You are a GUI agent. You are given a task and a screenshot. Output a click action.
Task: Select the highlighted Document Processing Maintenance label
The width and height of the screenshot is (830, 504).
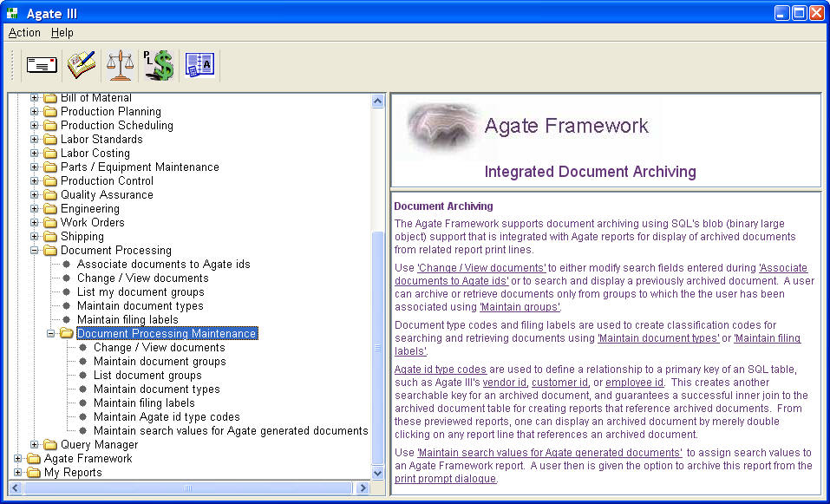coord(167,333)
